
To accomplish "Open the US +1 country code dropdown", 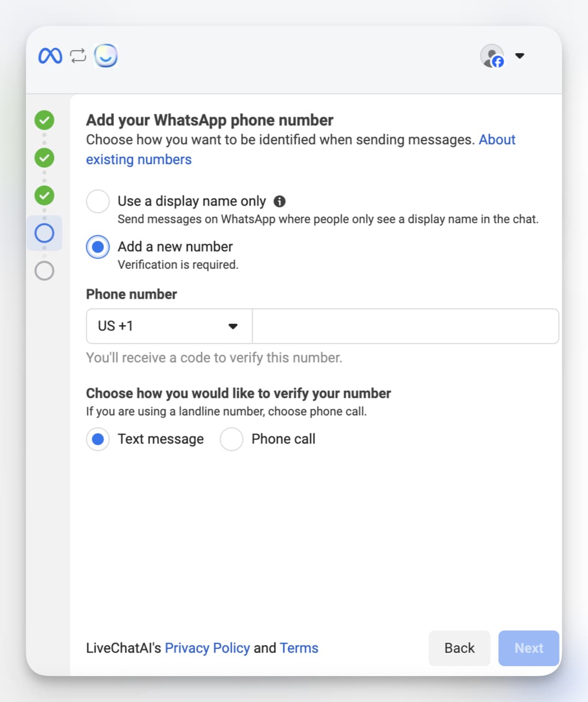I will pos(169,326).
